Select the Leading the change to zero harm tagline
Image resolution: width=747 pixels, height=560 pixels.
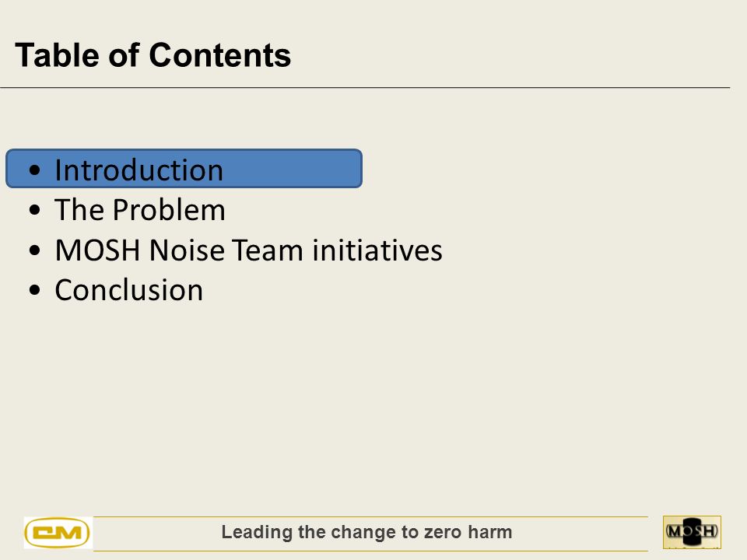[x=366, y=532]
